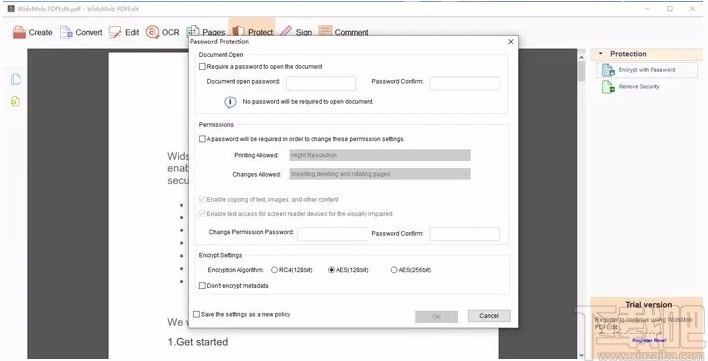Launch the OCR tool icon
The height and width of the screenshot is (361, 708).
click(152, 32)
